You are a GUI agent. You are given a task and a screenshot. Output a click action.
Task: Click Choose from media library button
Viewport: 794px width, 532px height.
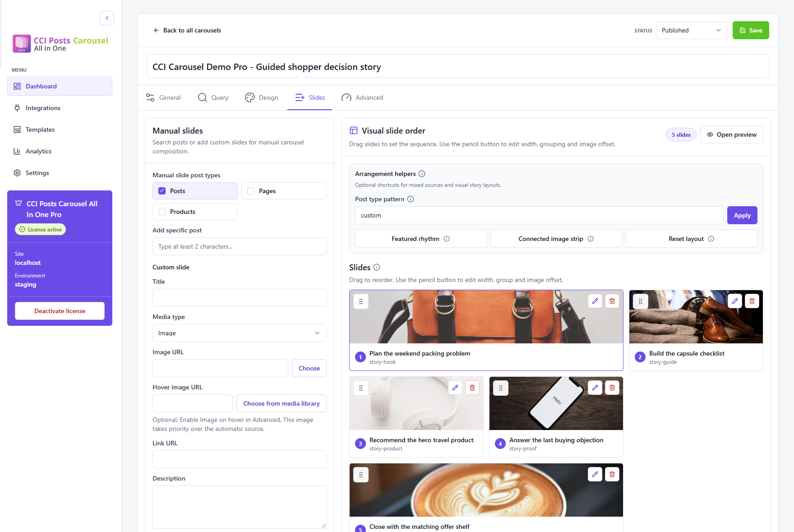(282, 403)
